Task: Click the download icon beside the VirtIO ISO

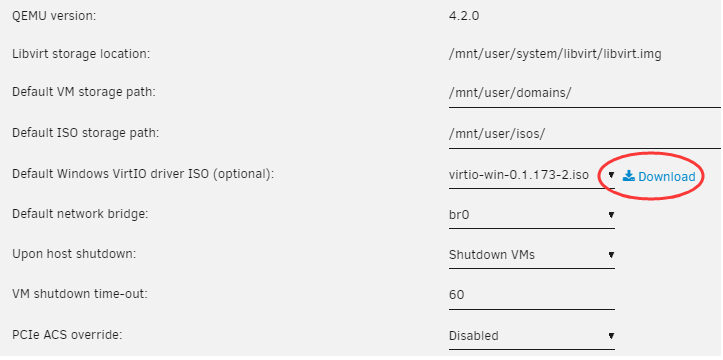Action: pyautogui.click(x=629, y=176)
